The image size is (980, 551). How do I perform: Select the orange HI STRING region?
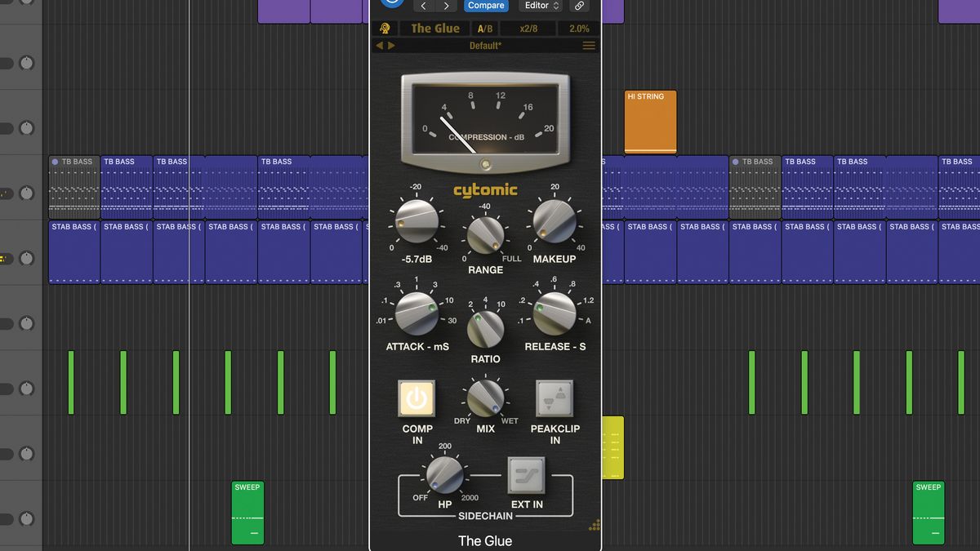tap(651, 122)
